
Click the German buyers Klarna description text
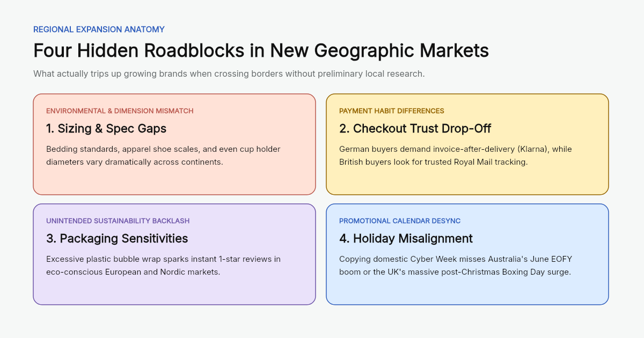point(456,156)
